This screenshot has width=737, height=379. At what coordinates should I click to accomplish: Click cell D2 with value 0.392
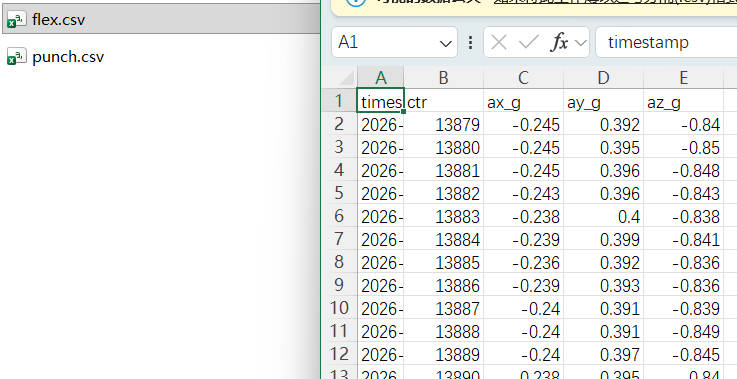603,124
